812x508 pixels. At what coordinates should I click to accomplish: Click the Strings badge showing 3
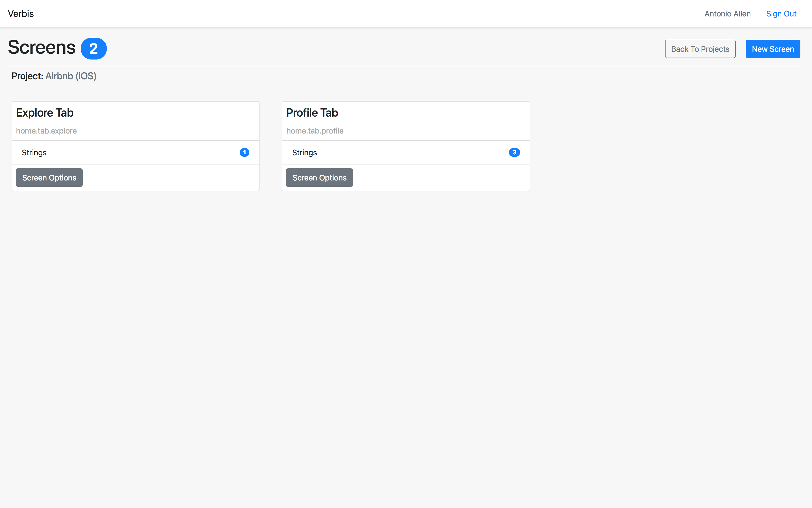coord(514,153)
